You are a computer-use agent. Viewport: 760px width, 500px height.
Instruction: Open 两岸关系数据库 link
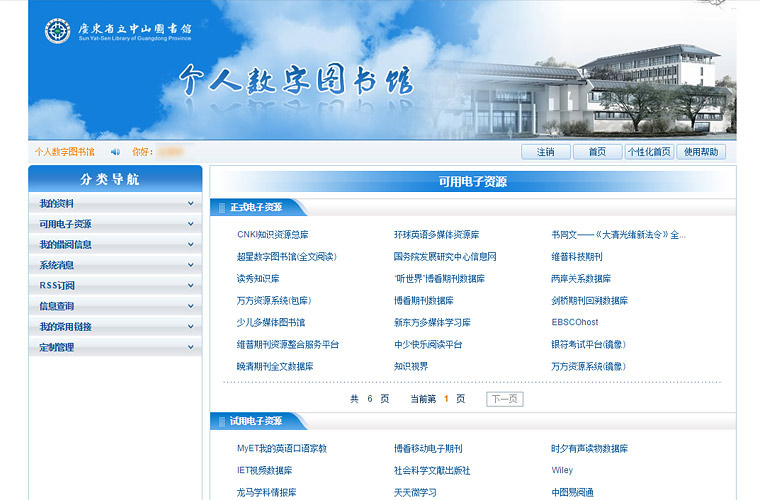click(x=581, y=279)
